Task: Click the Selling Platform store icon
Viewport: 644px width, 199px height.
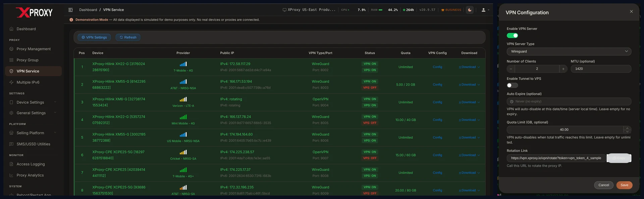Action: [x=11, y=133]
